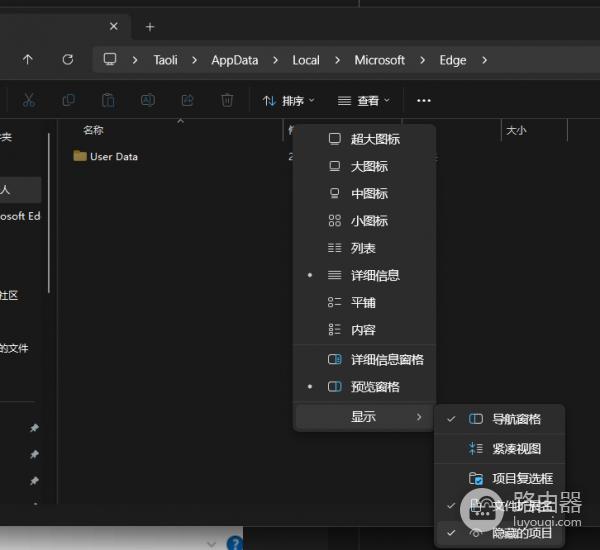Viewport: 600px width, 550px height.
Task: Select 中图标 view option
Action: [x=364, y=193]
